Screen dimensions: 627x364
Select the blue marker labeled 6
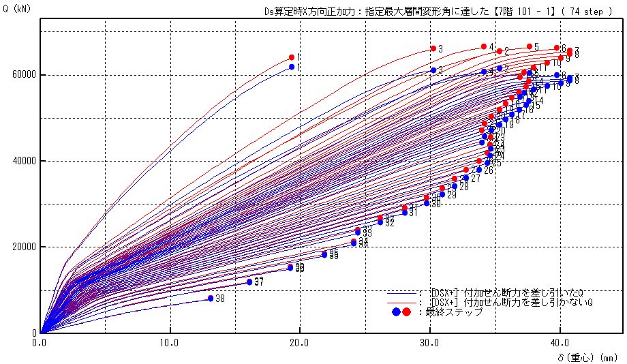click(x=557, y=75)
